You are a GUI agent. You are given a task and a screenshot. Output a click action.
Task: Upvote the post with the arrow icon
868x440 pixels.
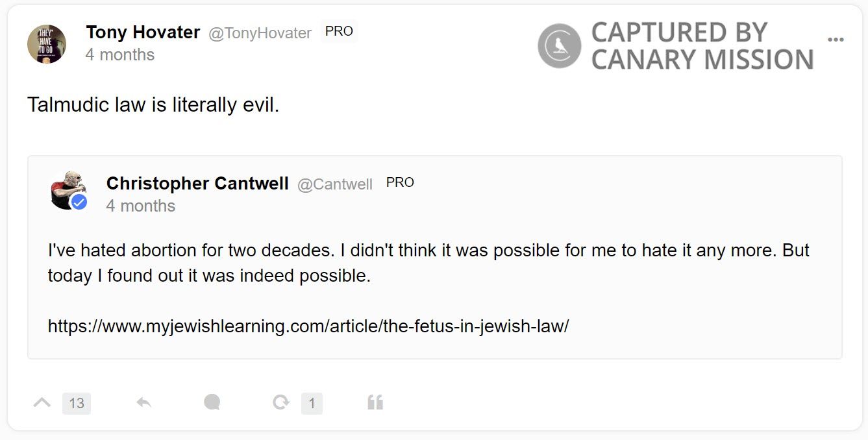[42, 403]
